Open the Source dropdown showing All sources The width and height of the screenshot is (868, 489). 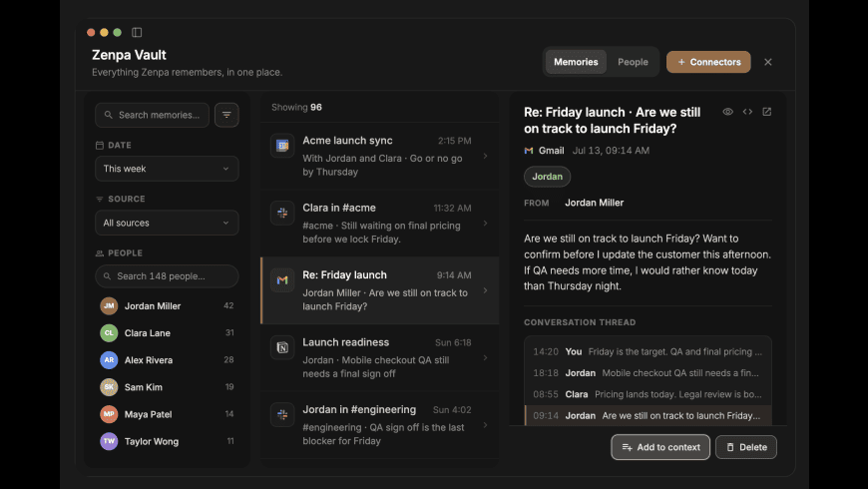[167, 223]
